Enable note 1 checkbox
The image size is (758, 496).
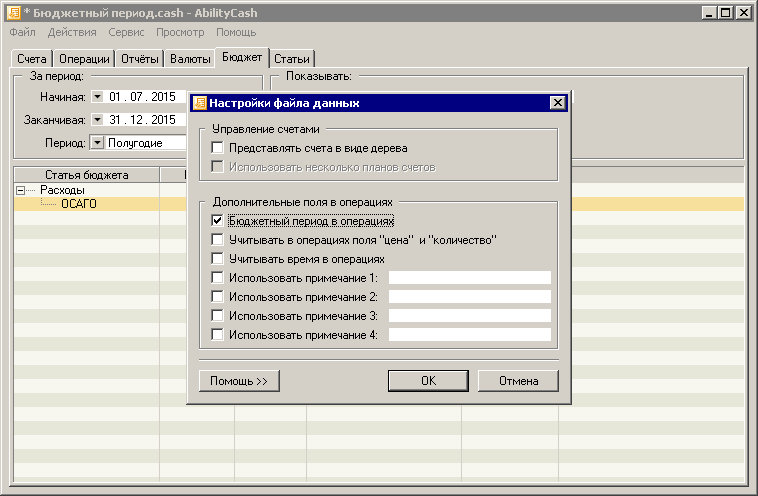pos(218,278)
